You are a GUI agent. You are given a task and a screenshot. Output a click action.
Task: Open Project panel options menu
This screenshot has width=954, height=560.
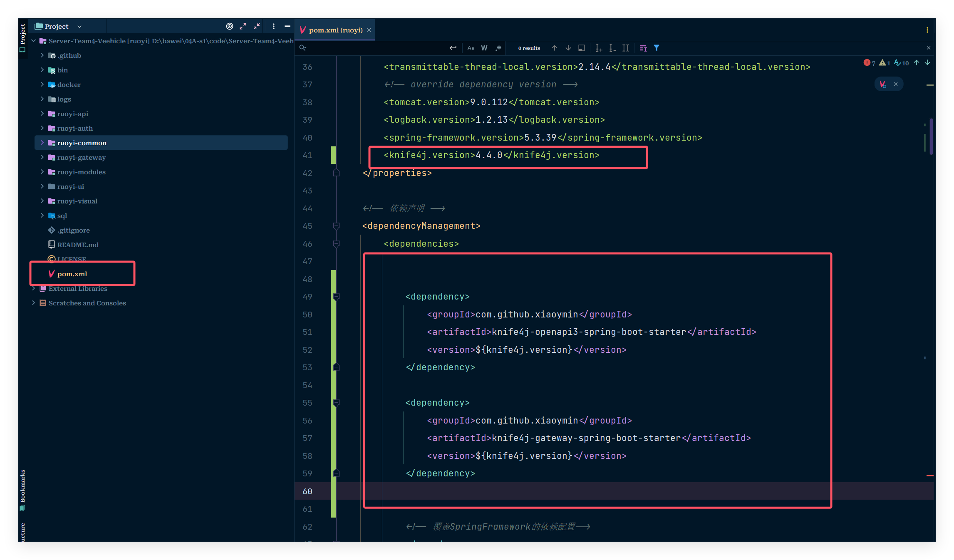point(273,26)
